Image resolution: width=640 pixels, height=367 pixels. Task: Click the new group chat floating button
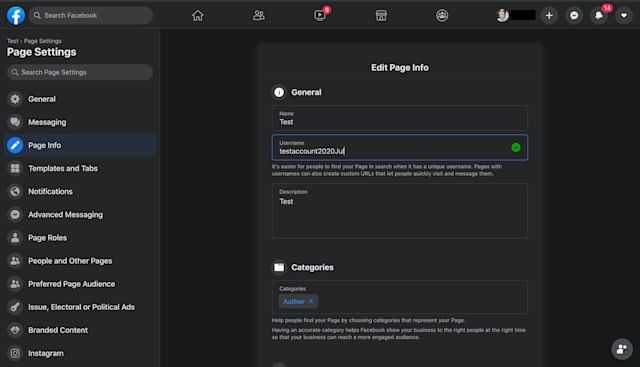coord(622,349)
